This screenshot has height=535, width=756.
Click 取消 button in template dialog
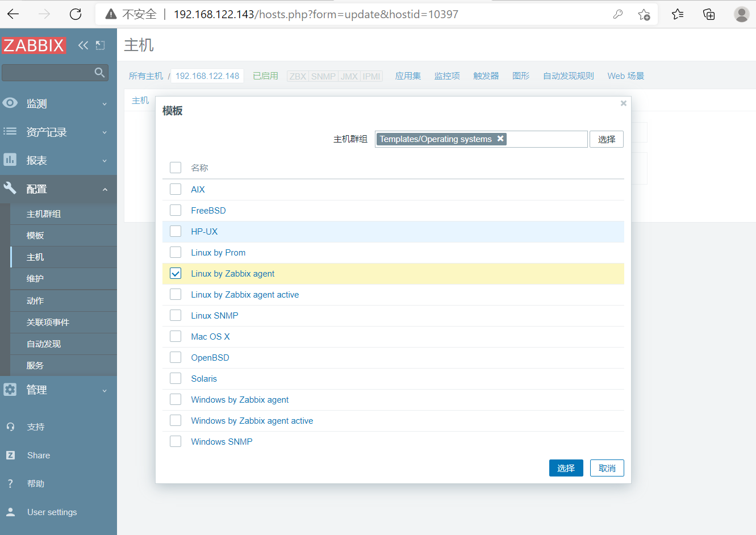[x=607, y=468]
